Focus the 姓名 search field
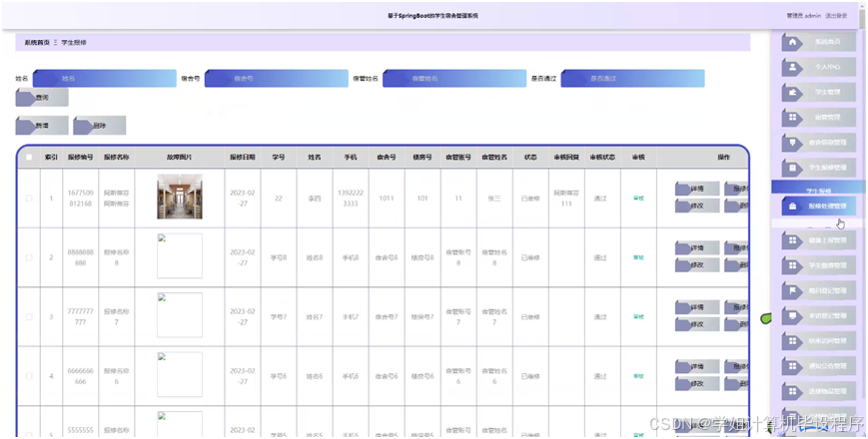Viewport: 868px width, 439px height. coord(105,79)
